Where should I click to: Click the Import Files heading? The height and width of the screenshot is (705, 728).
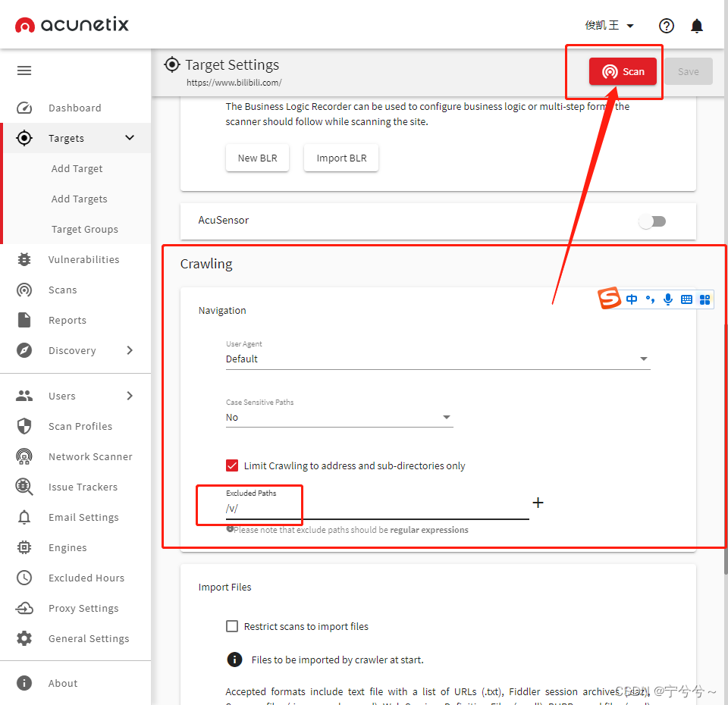tap(224, 587)
